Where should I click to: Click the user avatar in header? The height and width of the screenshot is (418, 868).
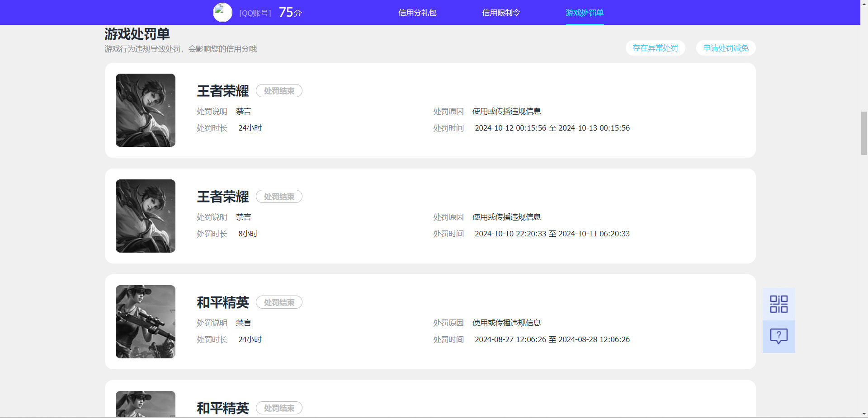222,13
